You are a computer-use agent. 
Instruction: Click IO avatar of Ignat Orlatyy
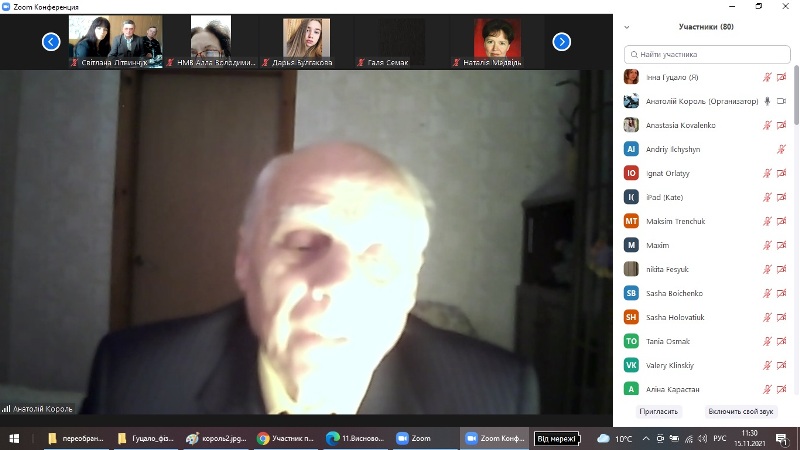631,173
